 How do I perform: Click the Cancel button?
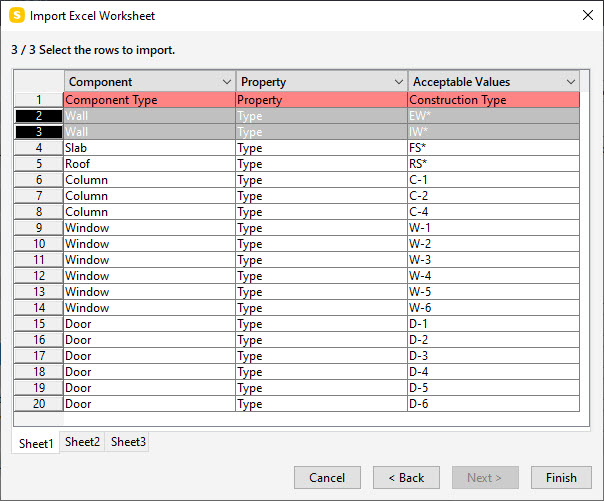tap(327, 478)
